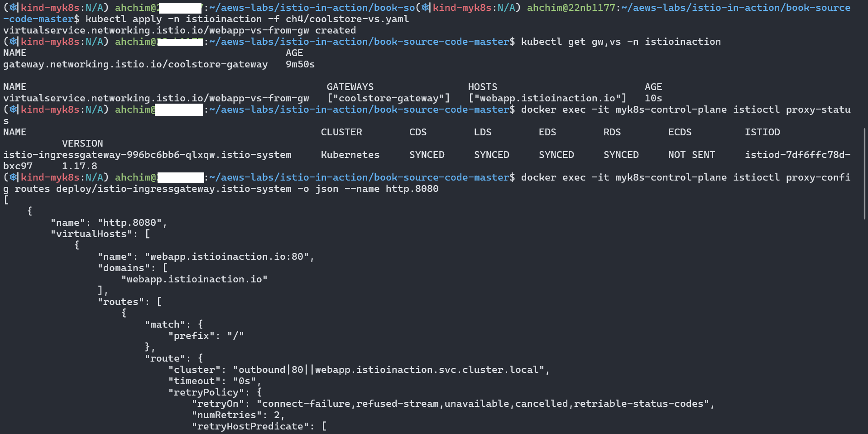Viewport: 868px width, 434px height.
Task: Click the "9m50s" age value
Action: pos(300,64)
